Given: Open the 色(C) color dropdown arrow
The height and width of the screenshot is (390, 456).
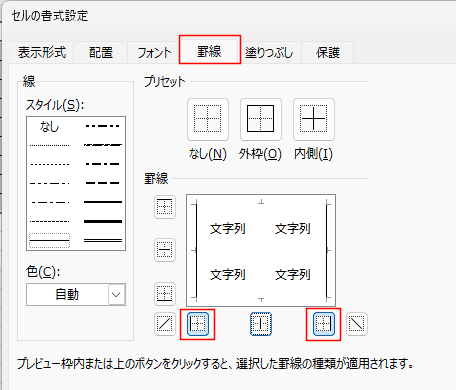Looking at the screenshot, I should tap(116, 295).
